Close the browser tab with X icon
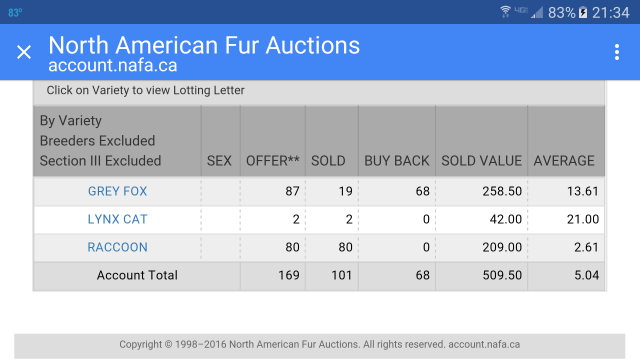 [24, 52]
